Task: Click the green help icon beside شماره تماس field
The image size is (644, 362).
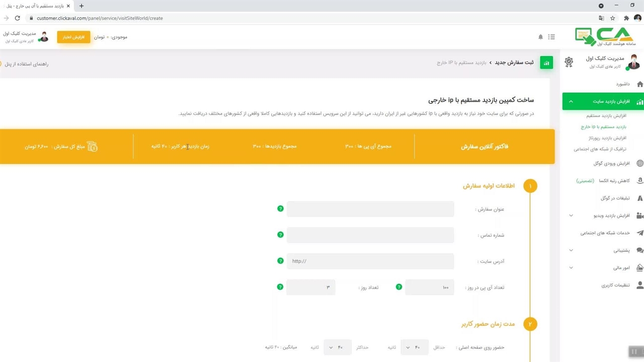Action: pyautogui.click(x=280, y=235)
